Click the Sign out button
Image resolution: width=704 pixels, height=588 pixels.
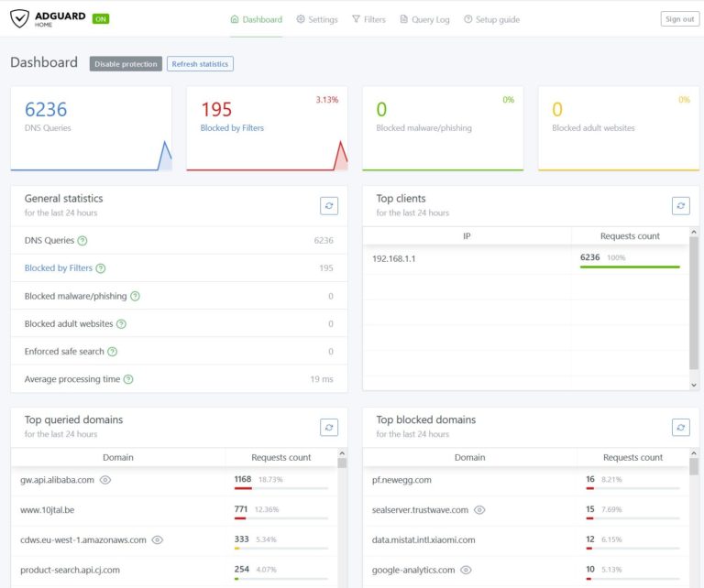coord(679,19)
